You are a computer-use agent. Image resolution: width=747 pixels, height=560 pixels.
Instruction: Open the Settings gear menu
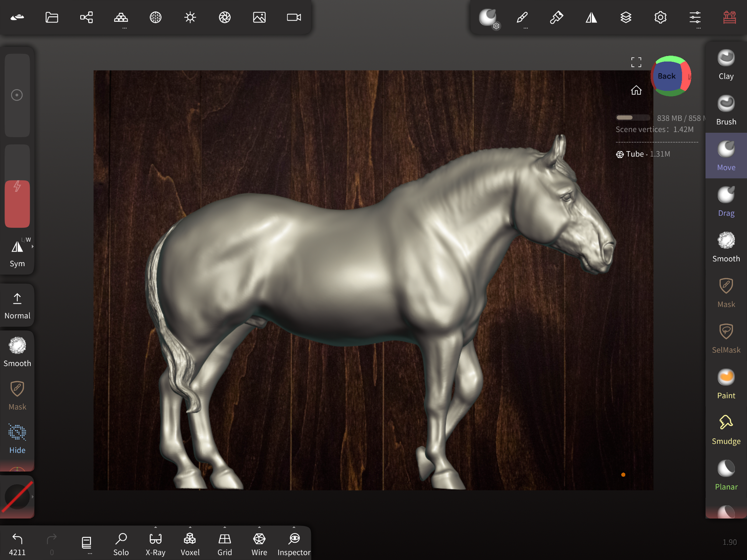[x=660, y=17]
